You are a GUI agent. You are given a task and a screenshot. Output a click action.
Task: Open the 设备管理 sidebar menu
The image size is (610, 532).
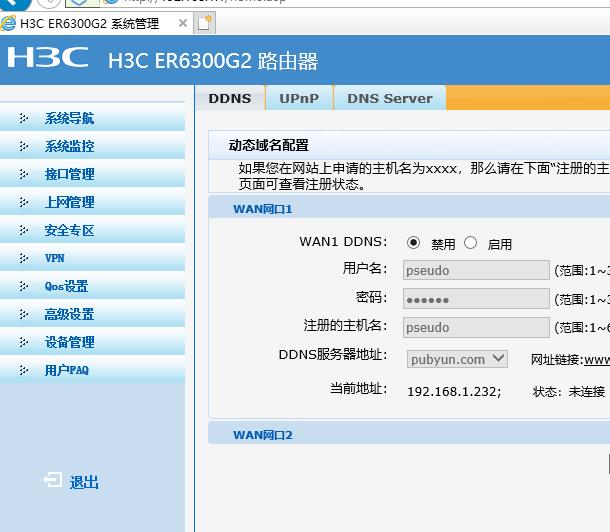[x=92, y=342]
